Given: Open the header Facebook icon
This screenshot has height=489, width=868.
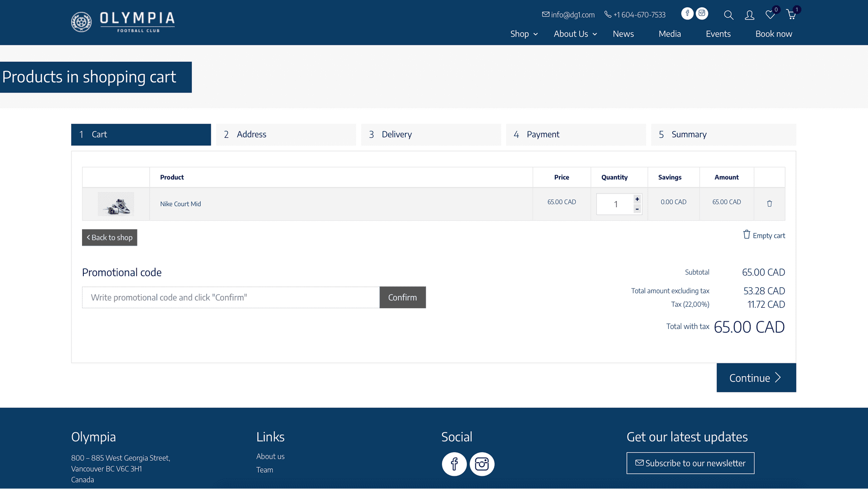Looking at the screenshot, I should [x=687, y=14].
